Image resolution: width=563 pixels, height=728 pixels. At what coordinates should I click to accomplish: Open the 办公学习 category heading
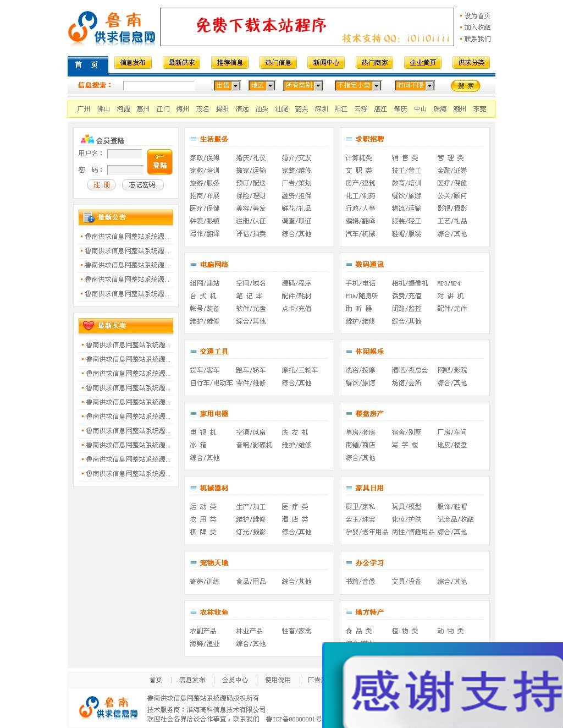point(369,563)
